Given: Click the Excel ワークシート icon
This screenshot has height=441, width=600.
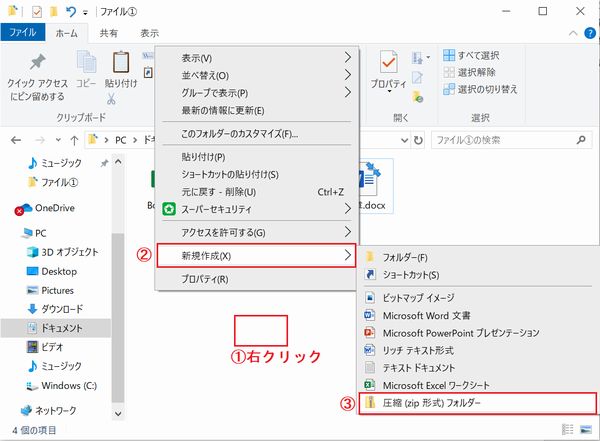Looking at the screenshot, I should tap(369, 384).
